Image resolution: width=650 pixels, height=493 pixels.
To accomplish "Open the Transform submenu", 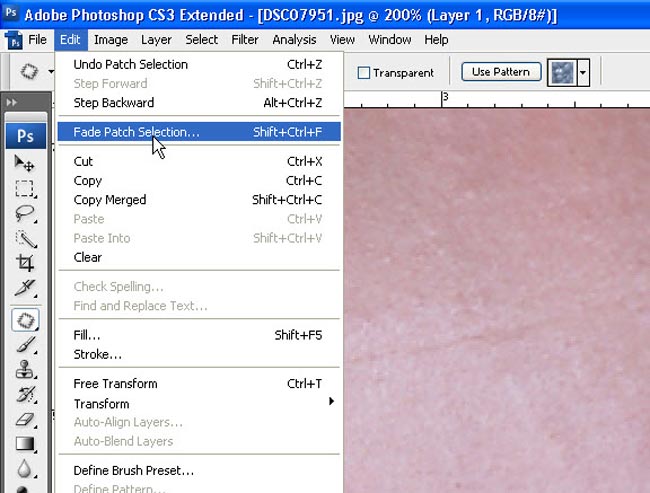I will tap(199, 403).
